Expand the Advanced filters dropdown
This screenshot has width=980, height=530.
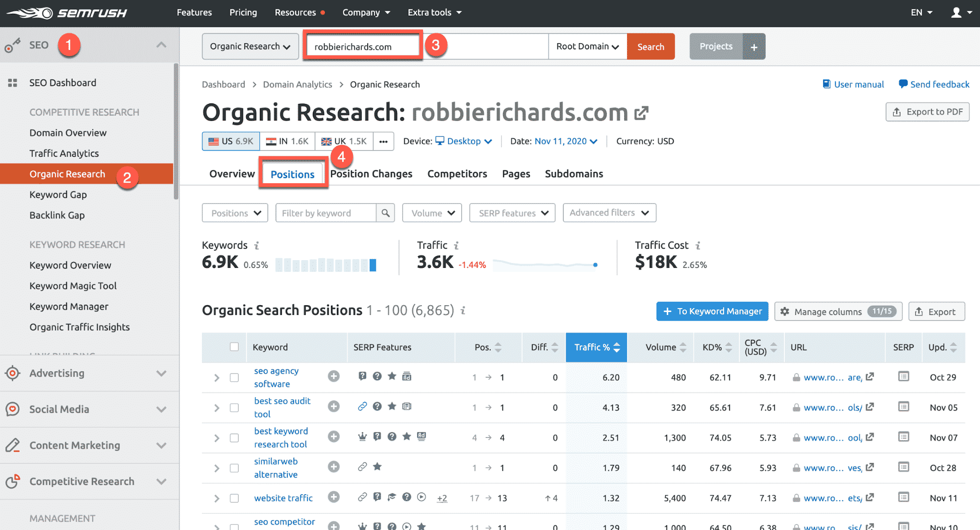609,213
